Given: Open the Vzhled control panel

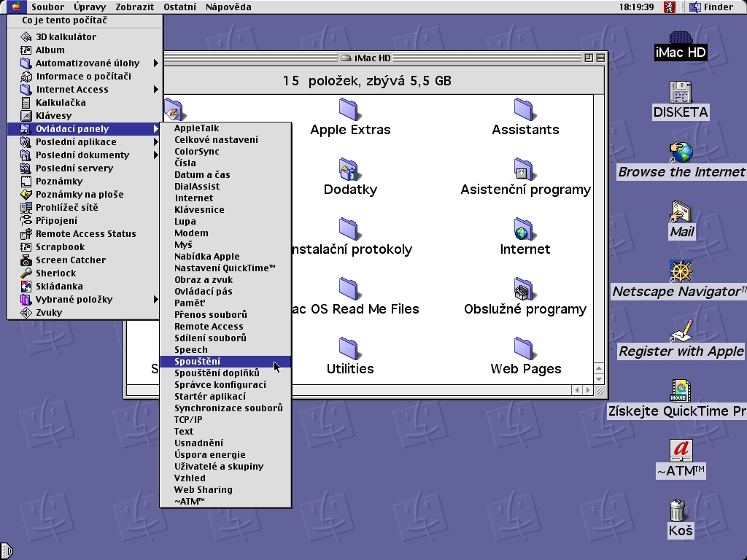Looking at the screenshot, I should (225, 478).
